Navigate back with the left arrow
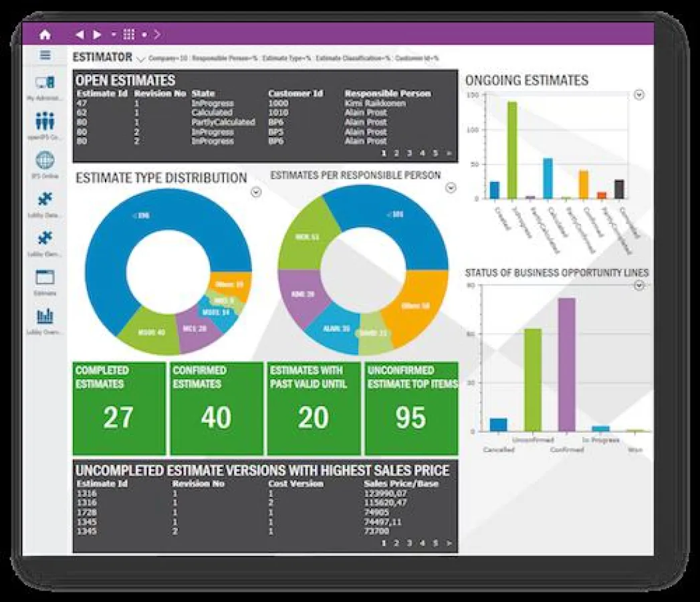The image size is (700, 602). (x=80, y=35)
